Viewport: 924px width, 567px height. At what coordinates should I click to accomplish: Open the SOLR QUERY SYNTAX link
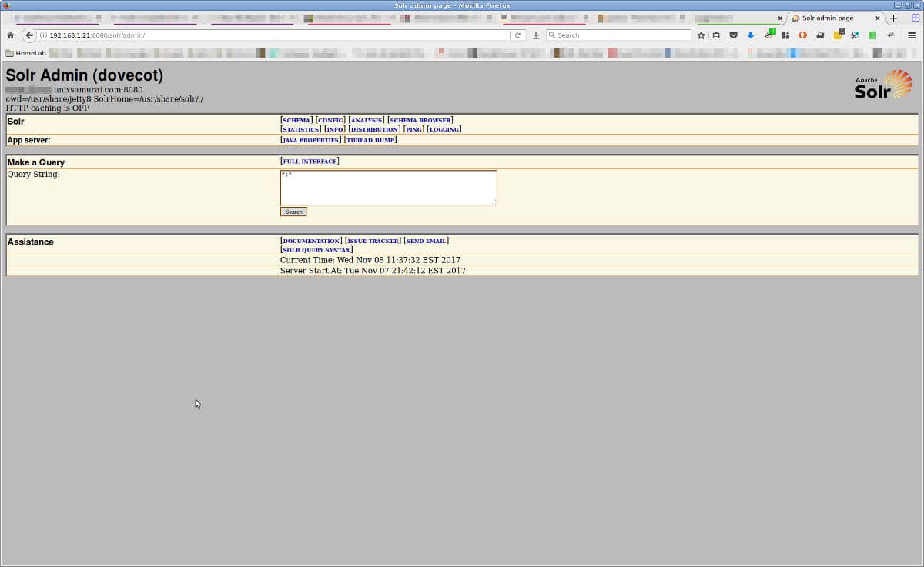pyautogui.click(x=317, y=250)
